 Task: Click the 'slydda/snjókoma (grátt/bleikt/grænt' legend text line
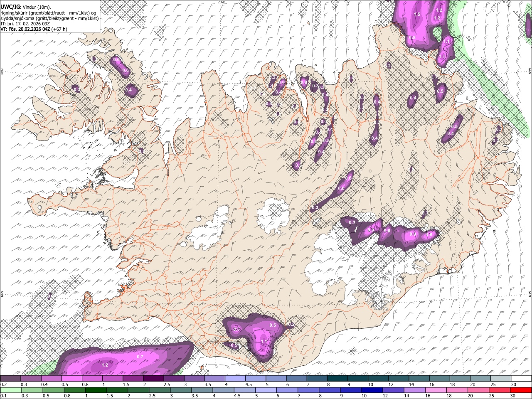[x=49, y=18]
